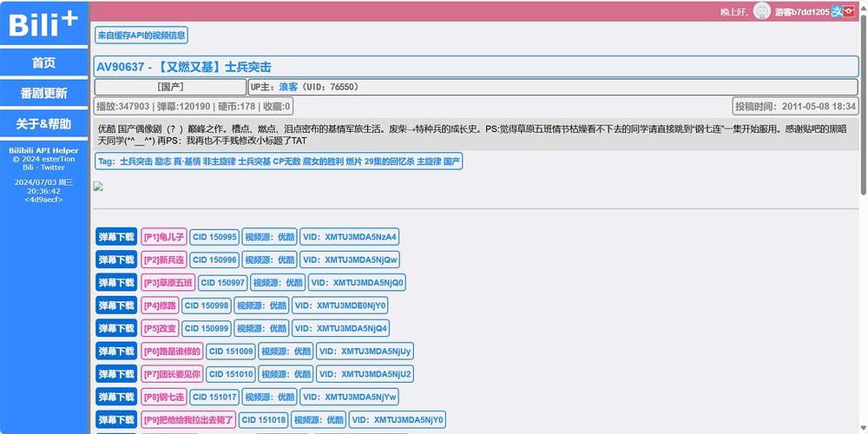Open part [P9]把他给我拉出去毙了

tap(188, 419)
